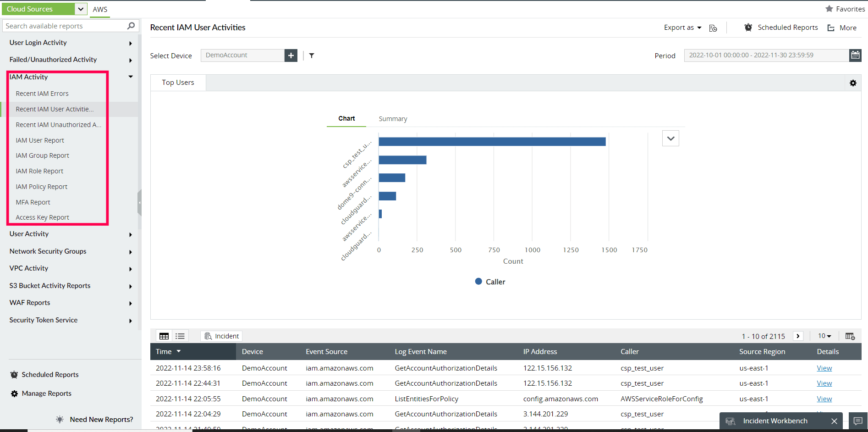Add a device using the plus button
The height and width of the screenshot is (432, 868).
pyautogui.click(x=291, y=55)
